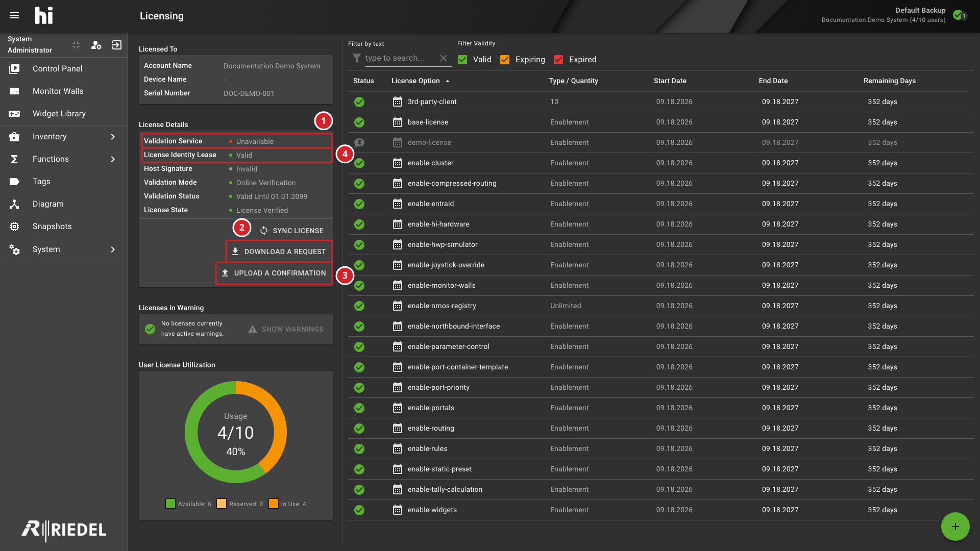Click the calendar icon for base-license

click(398, 122)
